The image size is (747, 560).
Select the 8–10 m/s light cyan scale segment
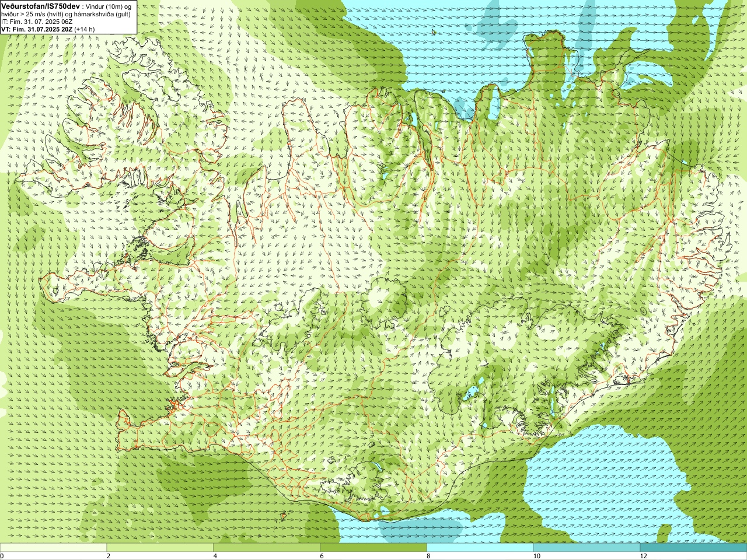coord(480,547)
